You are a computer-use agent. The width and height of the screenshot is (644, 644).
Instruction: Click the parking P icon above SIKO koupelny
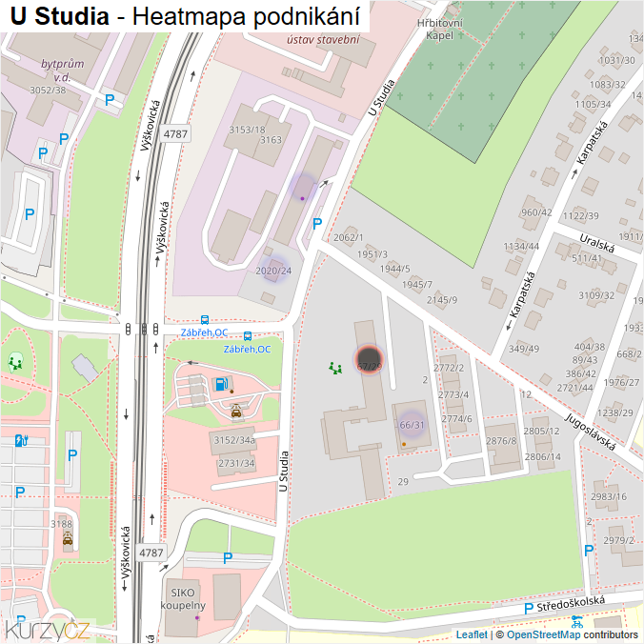pos(228,557)
